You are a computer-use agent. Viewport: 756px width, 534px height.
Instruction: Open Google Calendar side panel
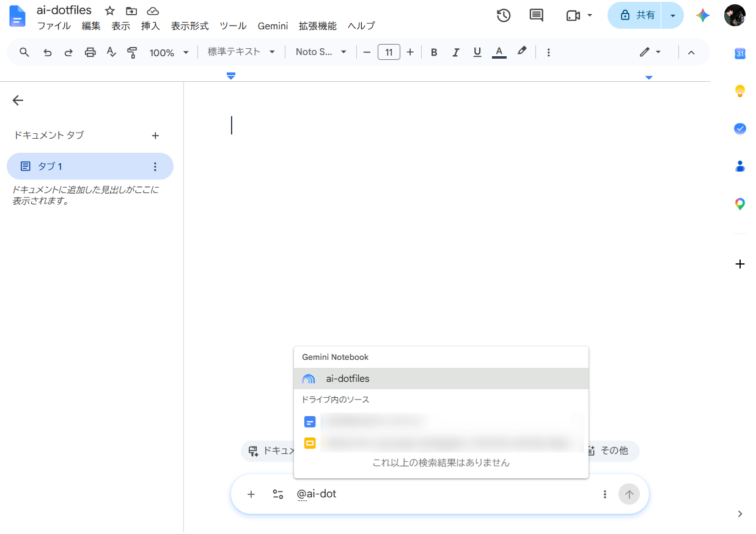click(x=739, y=54)
